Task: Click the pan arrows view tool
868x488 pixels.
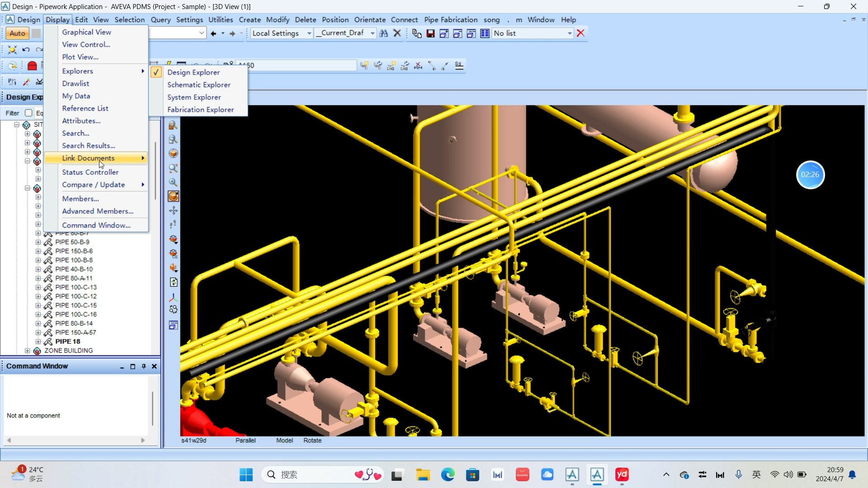Action: tap(173, 211)
